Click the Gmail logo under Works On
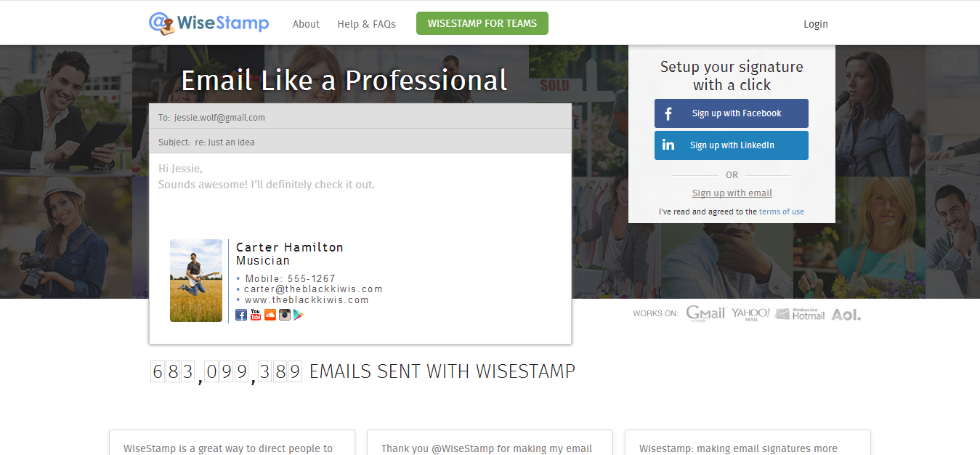Screen dimensions: 980x455 706,313
